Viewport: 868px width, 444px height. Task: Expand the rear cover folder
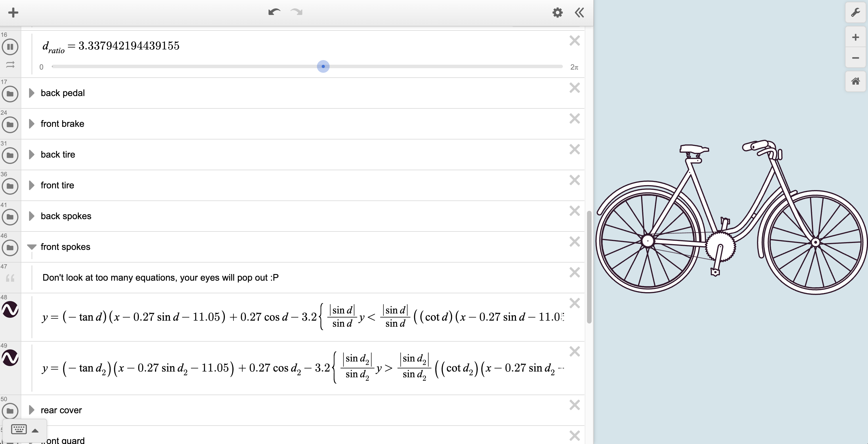coord(31,410)
